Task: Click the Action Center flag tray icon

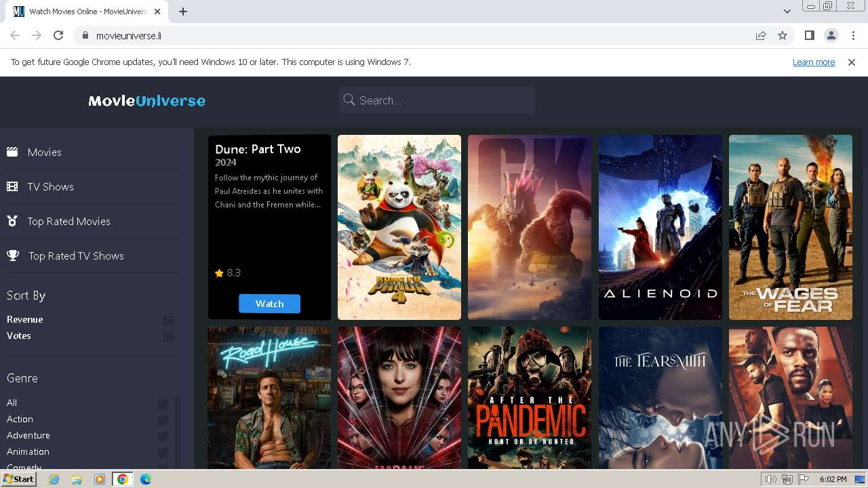Action: point(804,479)
